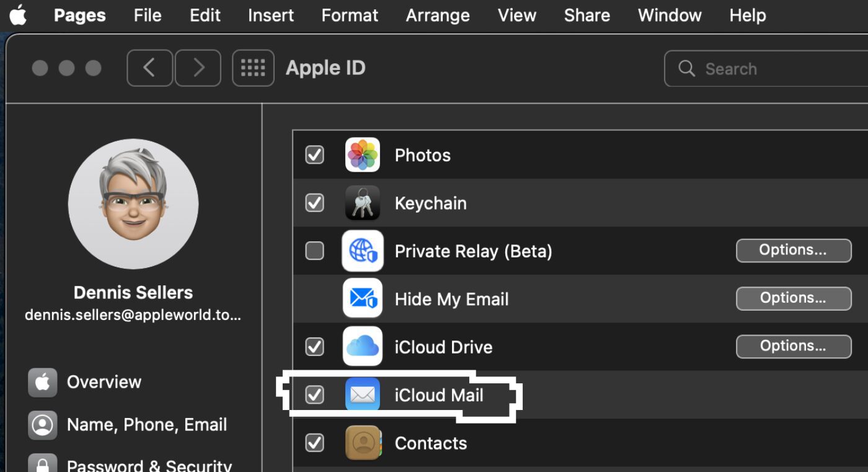Open iCloud Drive Options button
This screenshot has height=472, width=868.
(x=793, y=346)
